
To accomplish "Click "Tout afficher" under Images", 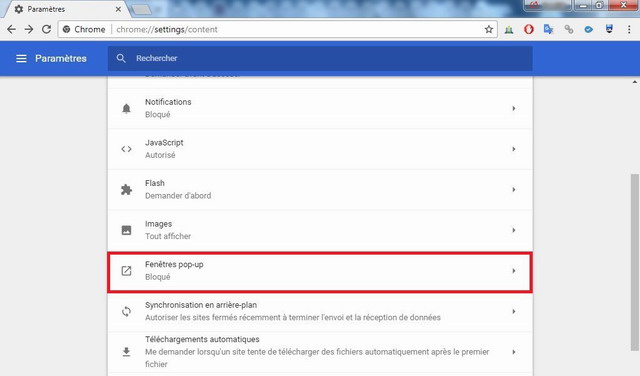I will [168, 236].
